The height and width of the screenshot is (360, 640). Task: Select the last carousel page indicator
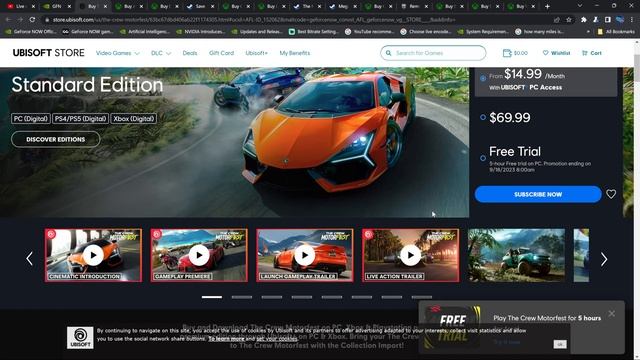422,297
